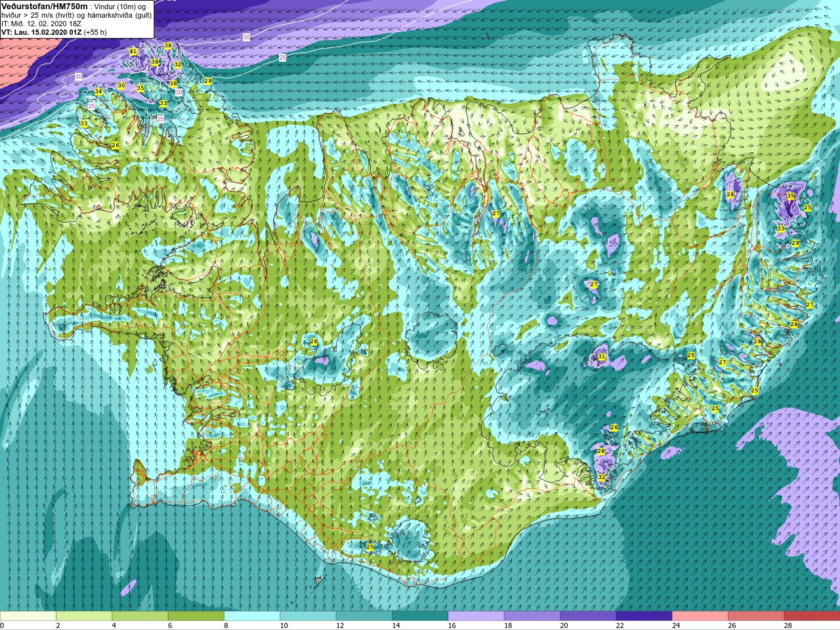Pick the 12–14 m/s teal legend color
Screen dimensions: 840x630
coord(364,616)
